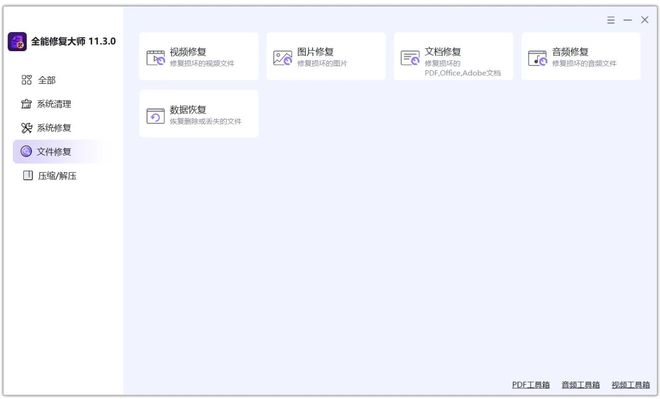
Task: Switch to the 系统清理 section label
Action: [54, 104]
